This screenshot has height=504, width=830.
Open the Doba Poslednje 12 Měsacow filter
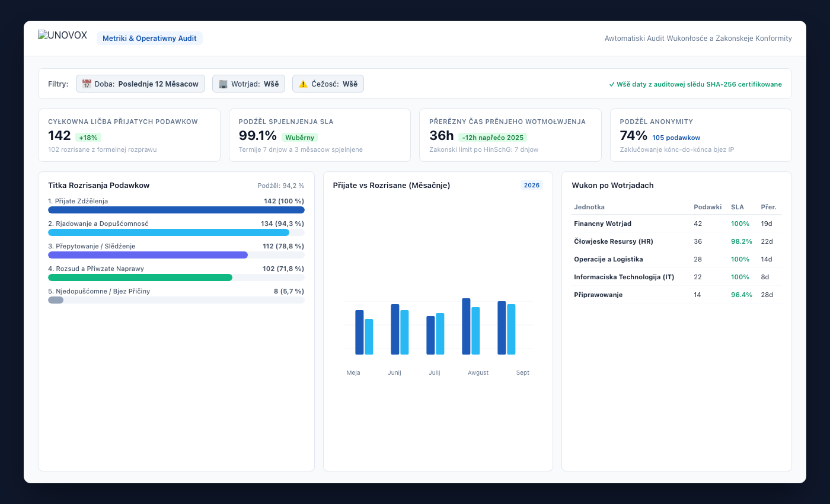point(141,84)
